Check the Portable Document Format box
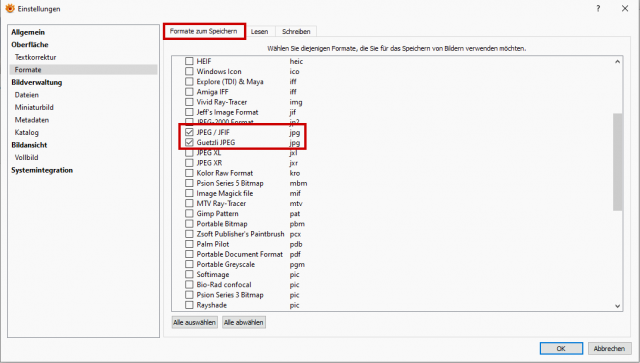Viewport: 640px width, 363px height. click(x=189, y=254)
